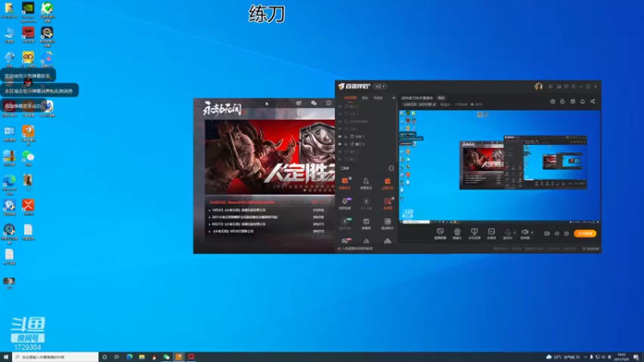Image resolution: width=644 pixels, height=362 pixels.
Task: Click the gift box icon above the preview
Action: click(572, 101)
